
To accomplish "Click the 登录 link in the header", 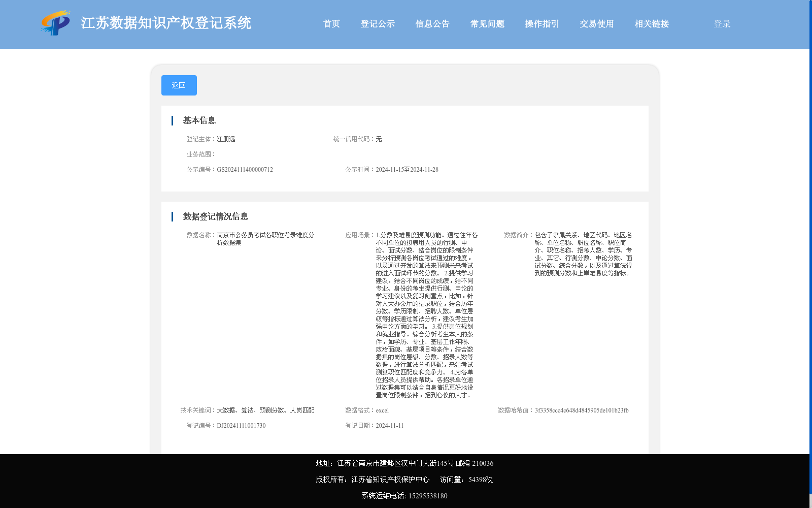I will (x=722, y=24).
